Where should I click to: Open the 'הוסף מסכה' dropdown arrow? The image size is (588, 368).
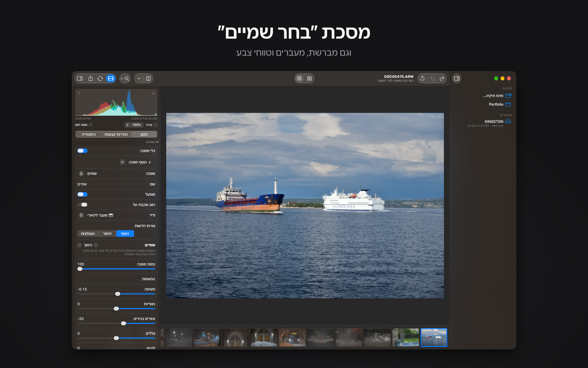(x=122, y=162)
